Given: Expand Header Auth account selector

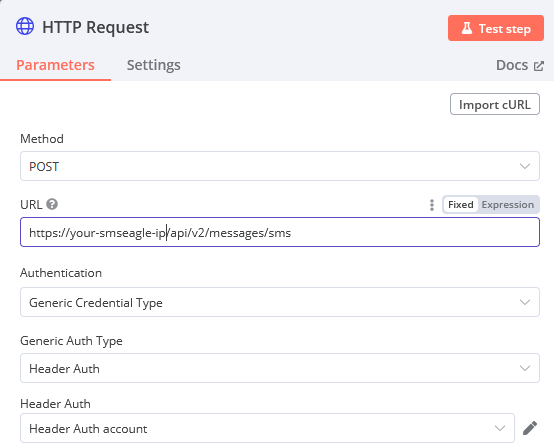Looking at the screenshot, I should pos(267,428).
